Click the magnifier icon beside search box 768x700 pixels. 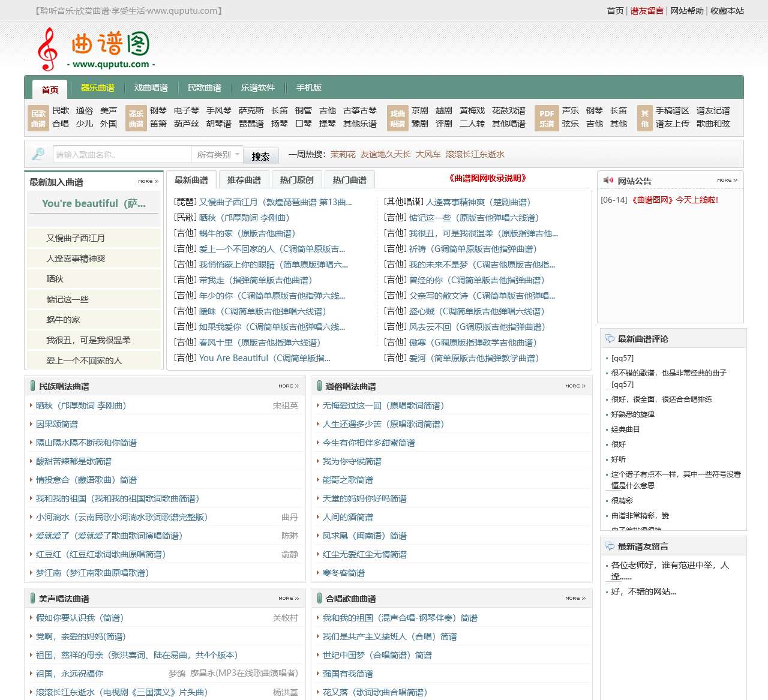click(38, 154)
